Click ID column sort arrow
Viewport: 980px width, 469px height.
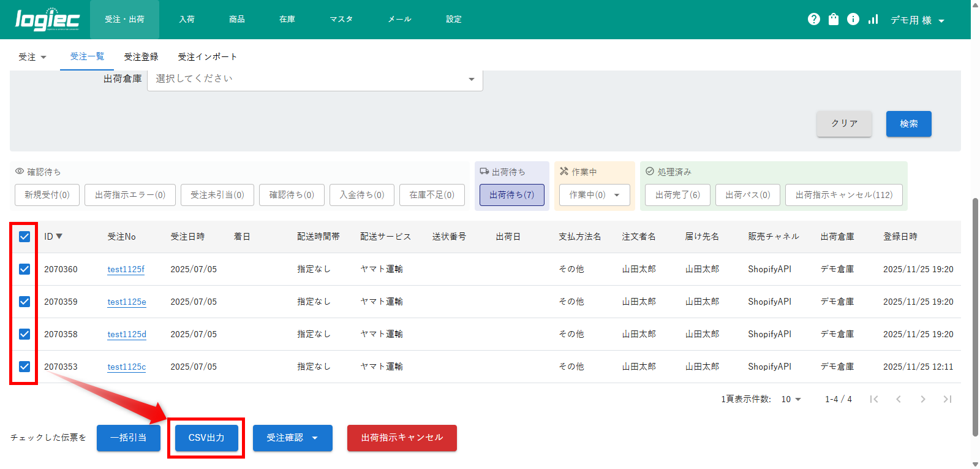[59, 237]
